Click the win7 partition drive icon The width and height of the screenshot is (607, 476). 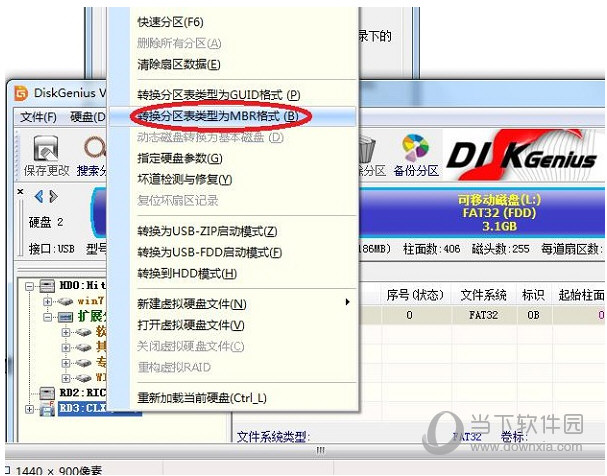pos(65,301)
